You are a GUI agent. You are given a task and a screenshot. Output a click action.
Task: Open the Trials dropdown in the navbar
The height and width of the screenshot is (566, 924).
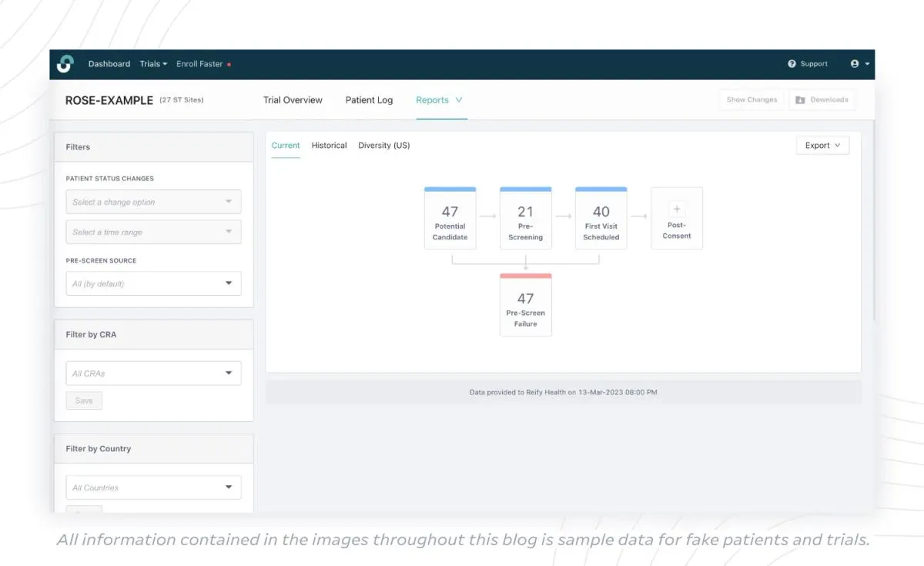point(152,64)
